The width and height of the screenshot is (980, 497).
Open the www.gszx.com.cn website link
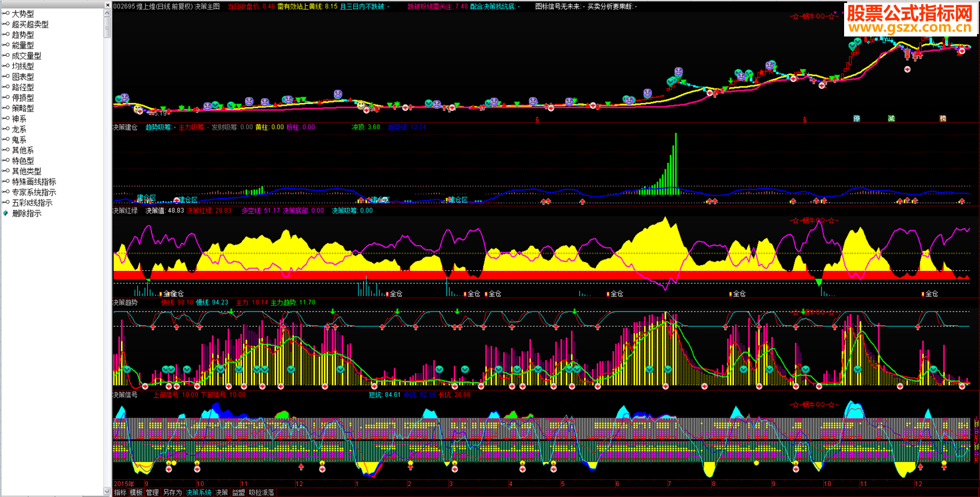(x=910, y=28)
